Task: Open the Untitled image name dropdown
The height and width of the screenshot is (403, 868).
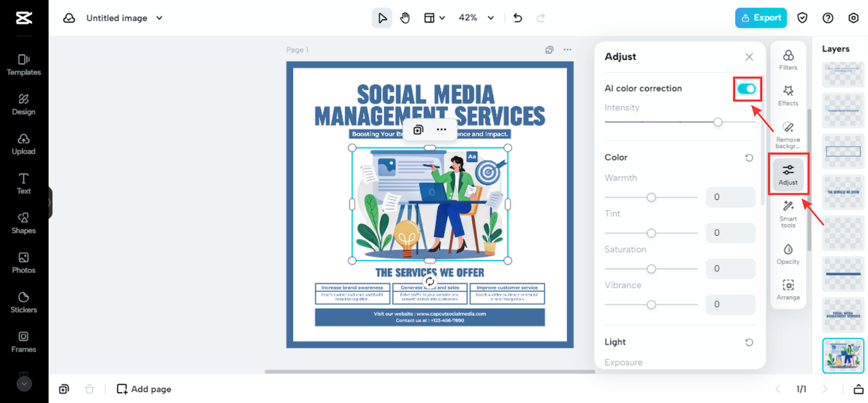Action: coord(125,18)
